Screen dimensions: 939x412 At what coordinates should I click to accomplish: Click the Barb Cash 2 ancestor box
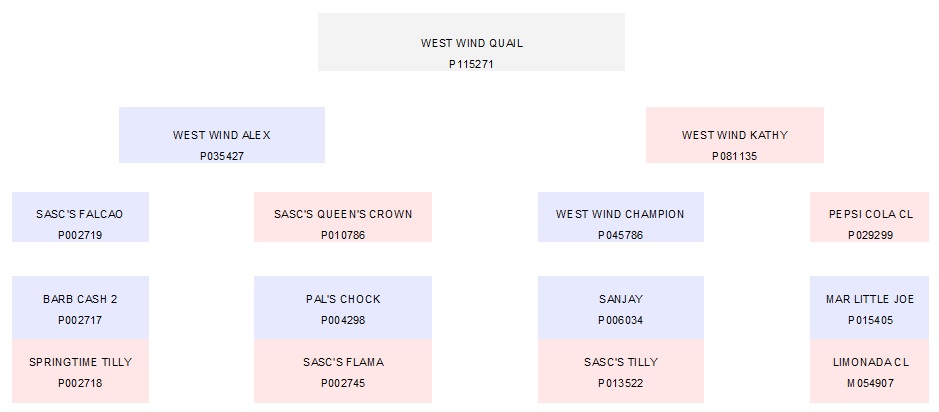click(80, 308)
